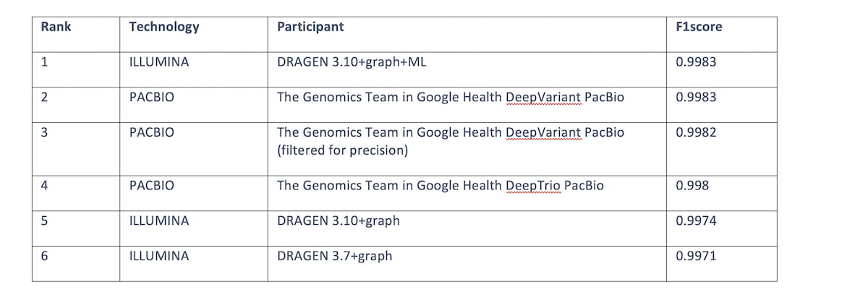
Task: Select the DRAGEN 3.10+graph cell in rank 5
Action: tap(338, 221)
